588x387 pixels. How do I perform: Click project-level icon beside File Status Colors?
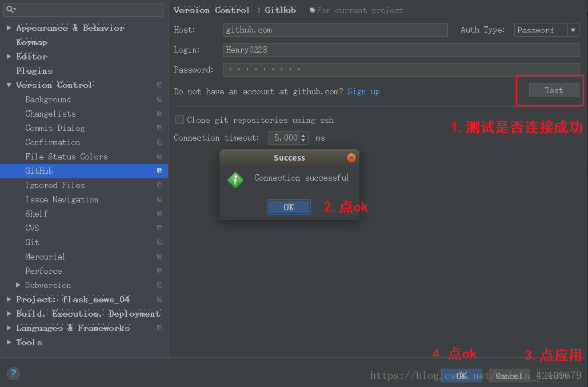[160, 157]
